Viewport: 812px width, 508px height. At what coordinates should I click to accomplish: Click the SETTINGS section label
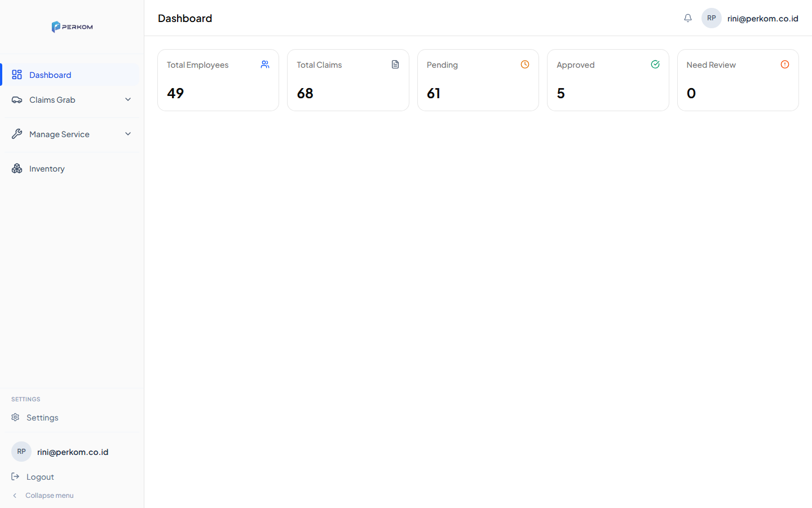coord(26,399)
